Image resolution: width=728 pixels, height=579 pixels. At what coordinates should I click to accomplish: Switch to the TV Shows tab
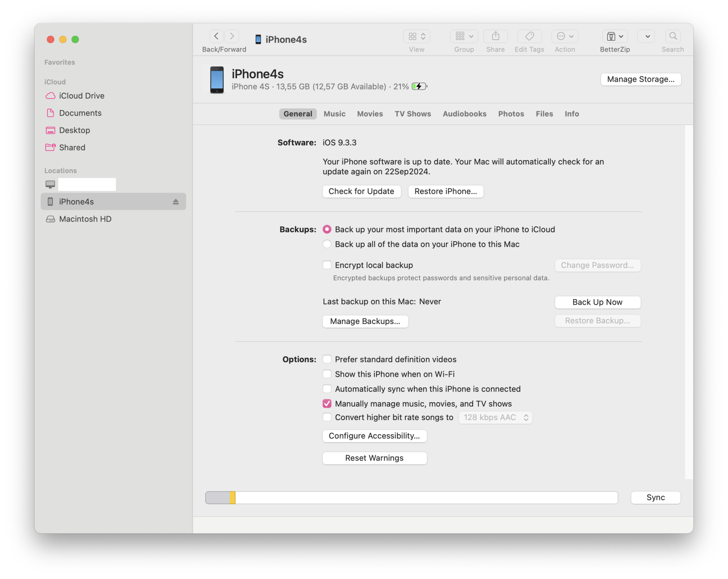coord(413,114)
